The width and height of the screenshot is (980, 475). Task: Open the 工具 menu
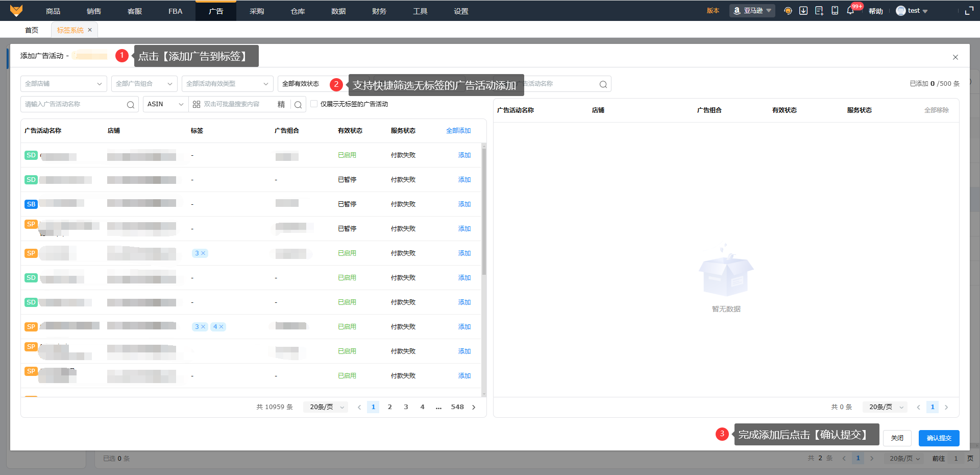pyautogui.click(x=420, y=11)
